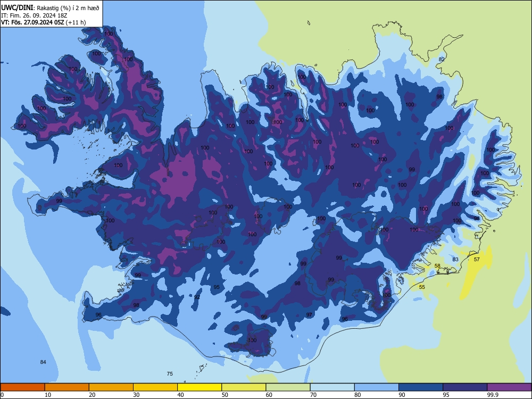Click the humidity value 82 on the map
This screenshot has width=532, height=399.
tap(442, 60)
